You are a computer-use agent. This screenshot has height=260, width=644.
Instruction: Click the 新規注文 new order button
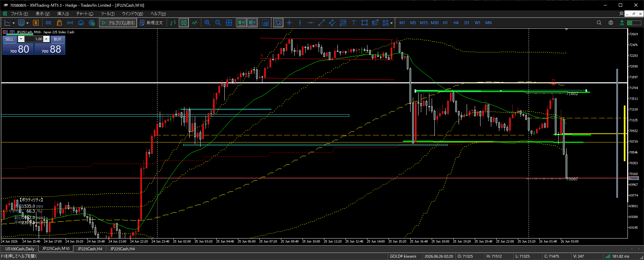151,23
